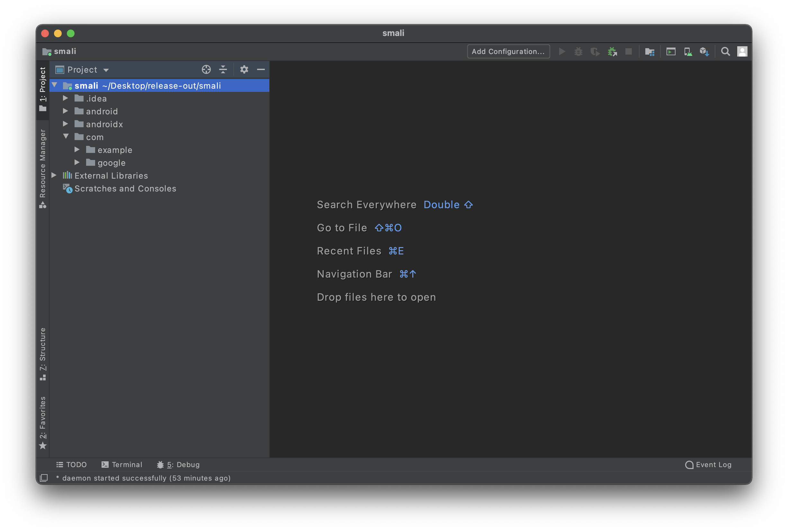The image size is (788, 532).
Task: Click the Stop square icon
Action: point(628,51)
